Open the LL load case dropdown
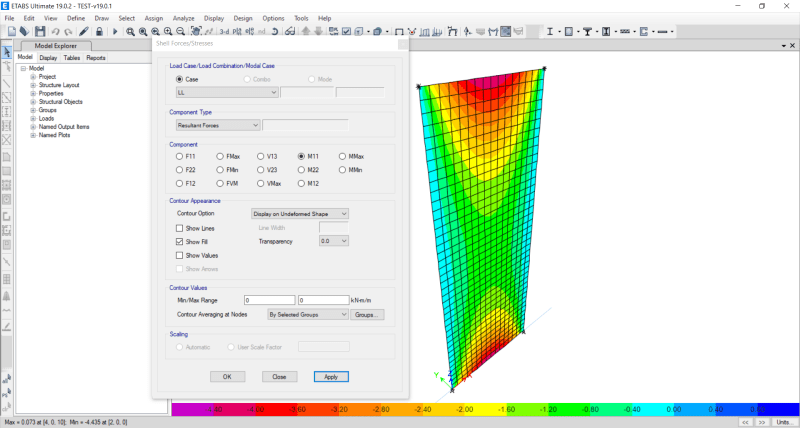 227,92
